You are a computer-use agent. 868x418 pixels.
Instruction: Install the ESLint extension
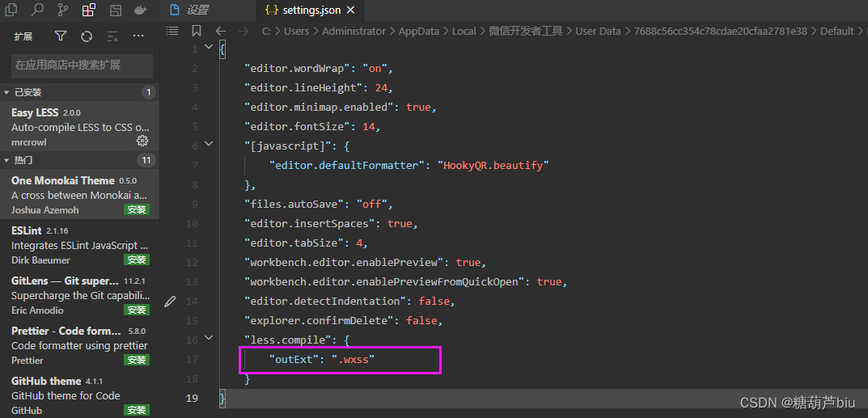pos(137,260)
